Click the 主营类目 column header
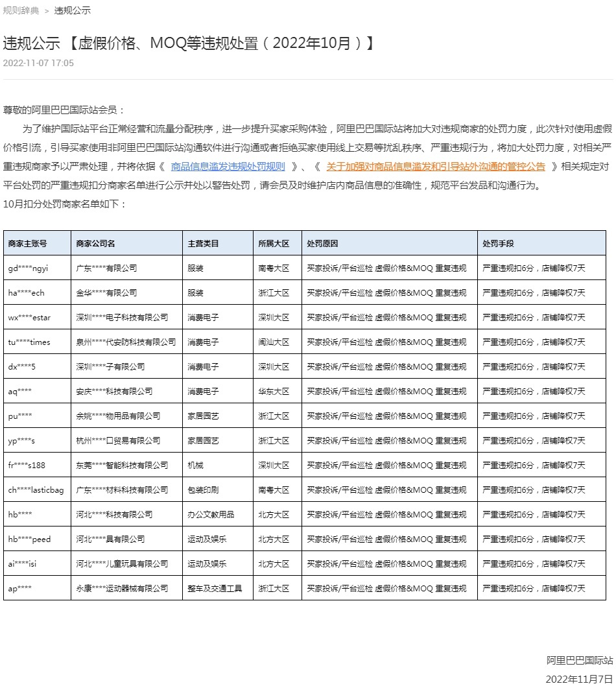The width and height of the screenshot is (616, 686). [x=203, y=244]
